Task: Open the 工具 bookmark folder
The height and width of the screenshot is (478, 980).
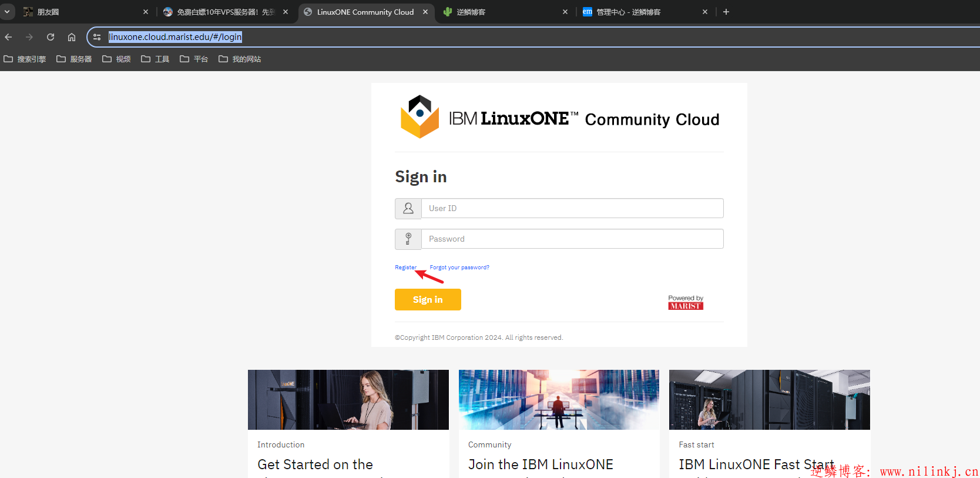Action: [155, 59]
